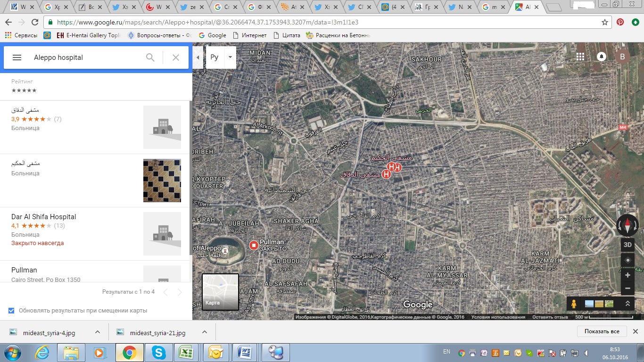Open mideast_syria-4.jpg download options arrow

pyautogui.click(x=98, y=332)
